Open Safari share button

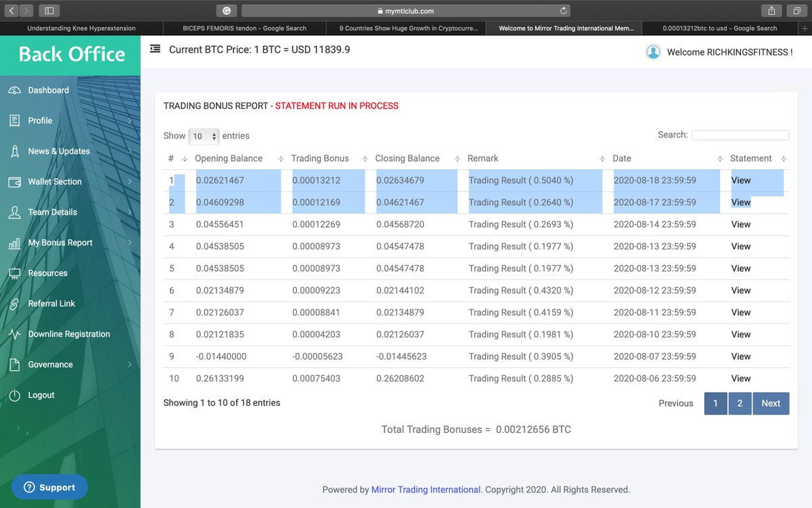[771, 11]
